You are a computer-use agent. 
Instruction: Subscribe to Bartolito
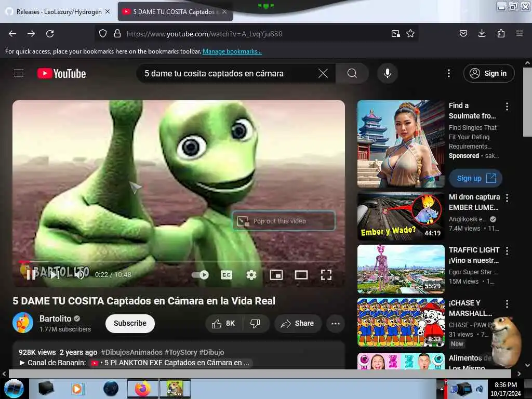pos(130,323)
